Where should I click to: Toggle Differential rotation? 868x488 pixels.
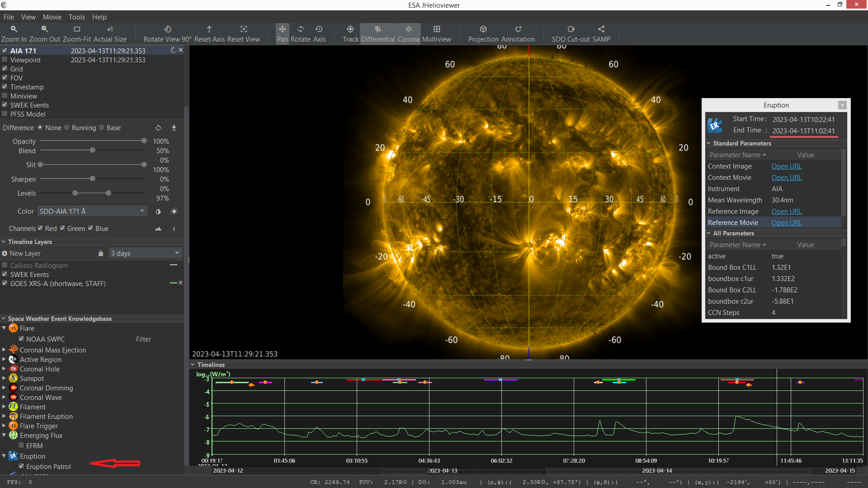click(x=378, y=33)
